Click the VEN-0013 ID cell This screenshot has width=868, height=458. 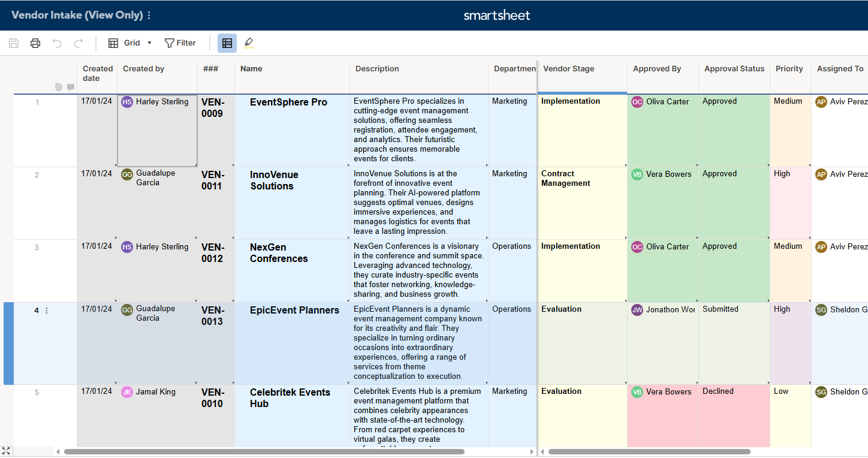[x=216, y=343]
